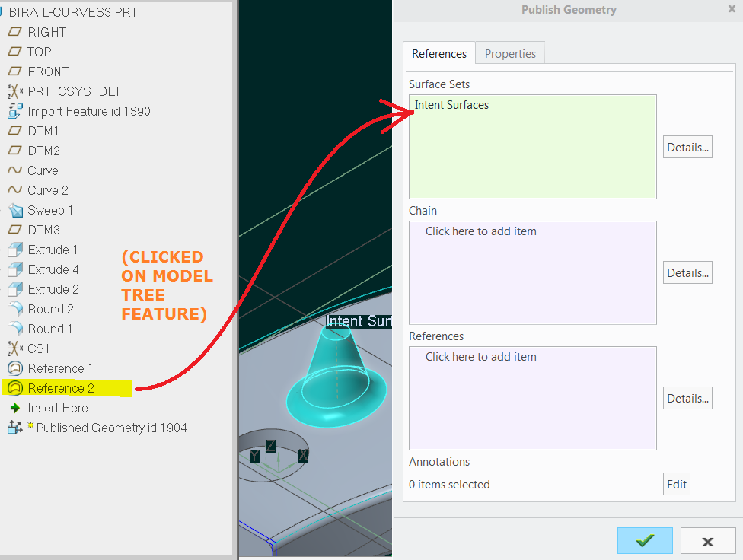
Task: Click Details next to Surface Sets
Action: coord(687,146)
